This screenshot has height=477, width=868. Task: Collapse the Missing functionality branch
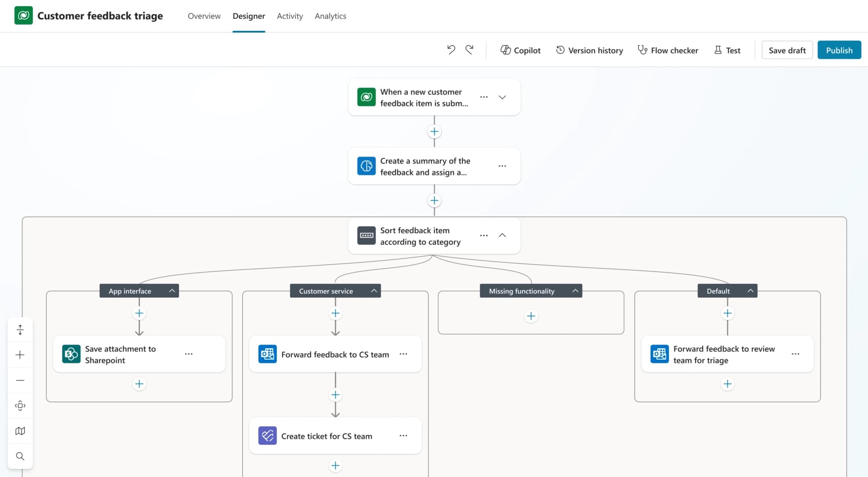pos(575,291)
